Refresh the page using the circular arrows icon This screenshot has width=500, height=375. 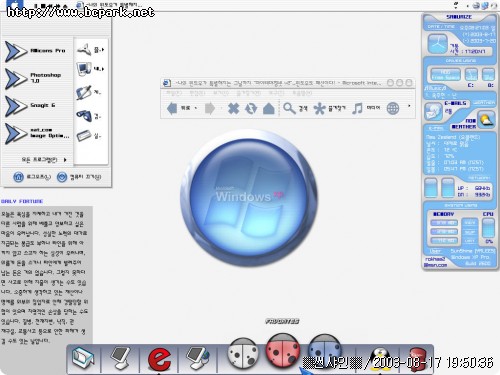[x=251, y=109]
